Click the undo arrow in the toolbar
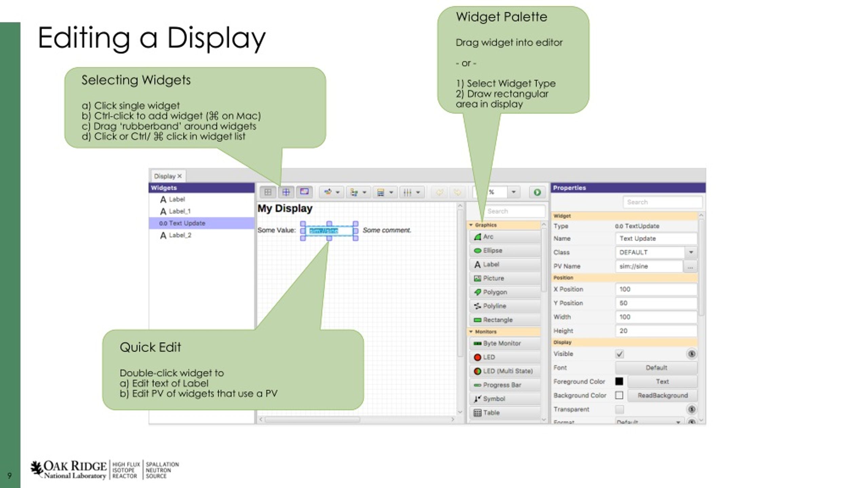This screenshot has height=488, width=868. tap(439, 192)
